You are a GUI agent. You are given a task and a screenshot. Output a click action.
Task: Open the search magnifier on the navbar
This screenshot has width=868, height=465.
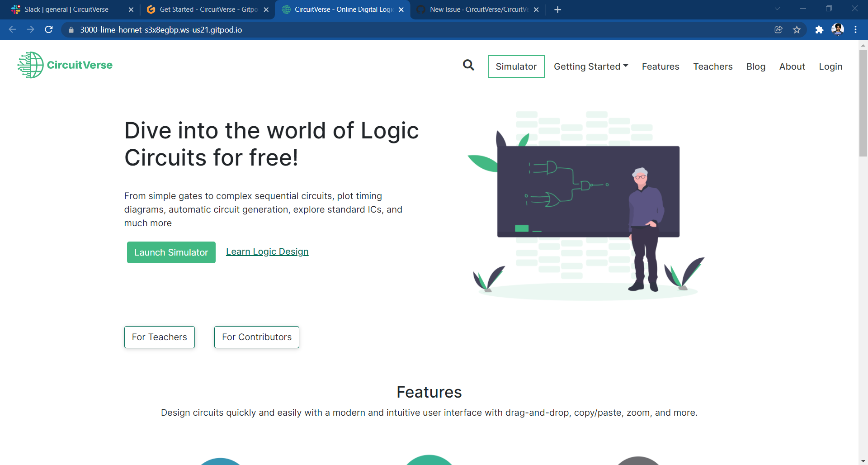click(468, 66)
